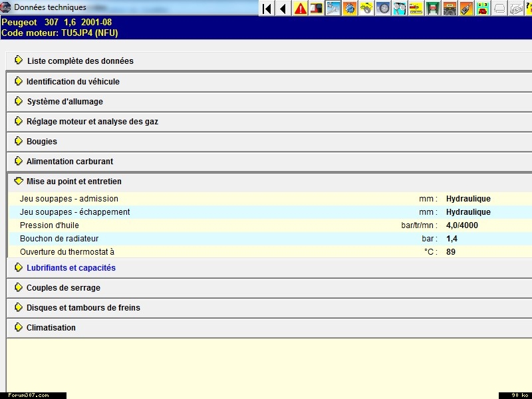Image resolution: width=532 pixels, height=399 pixels.
Task: Click the °C unit label
Action: [x=430, y=252]
